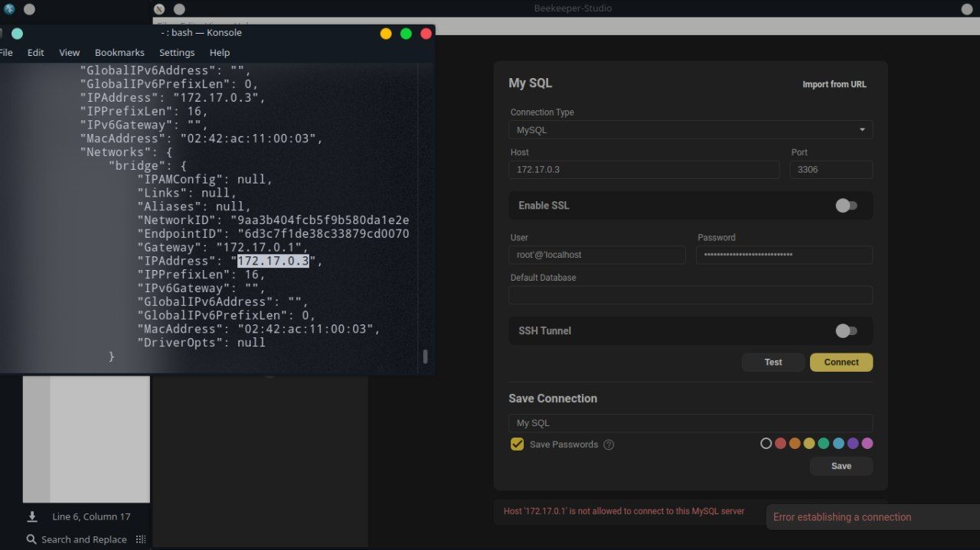Click the empty Default Database field

[691, 295]
